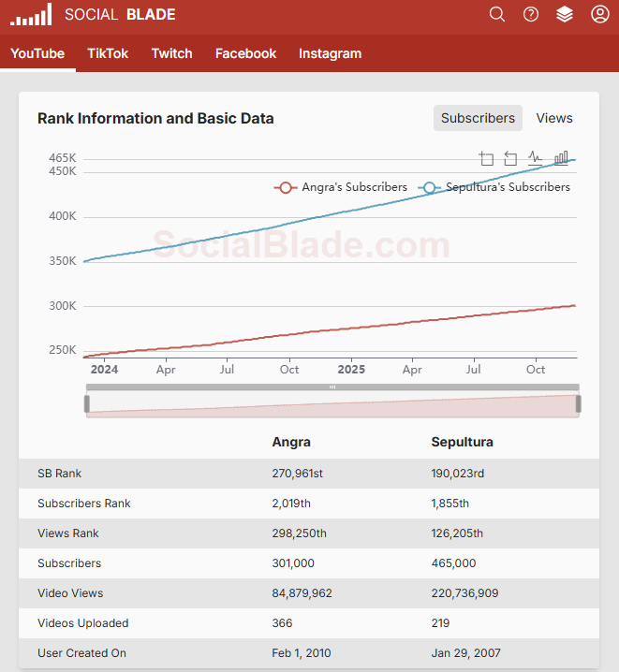Image resolution: width=619 pixels, height=672 pixels.
Task: Click the Views Rank row label
Action: pos(68,533)
